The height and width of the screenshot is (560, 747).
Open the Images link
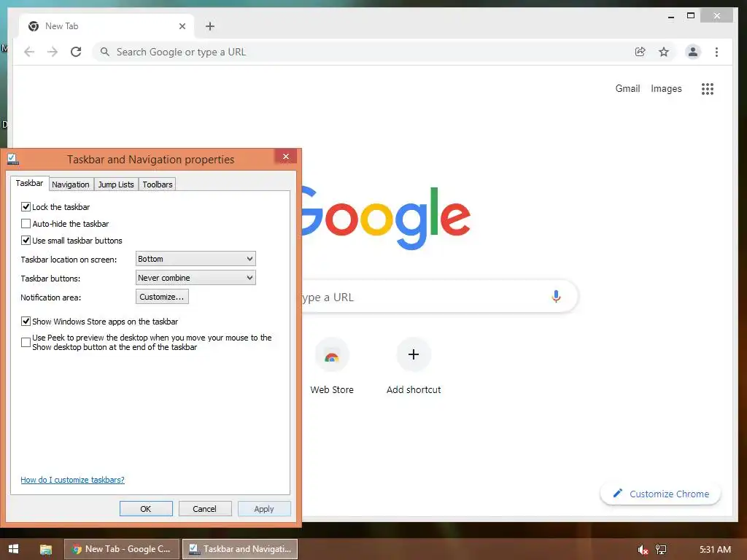click(666, 88)
